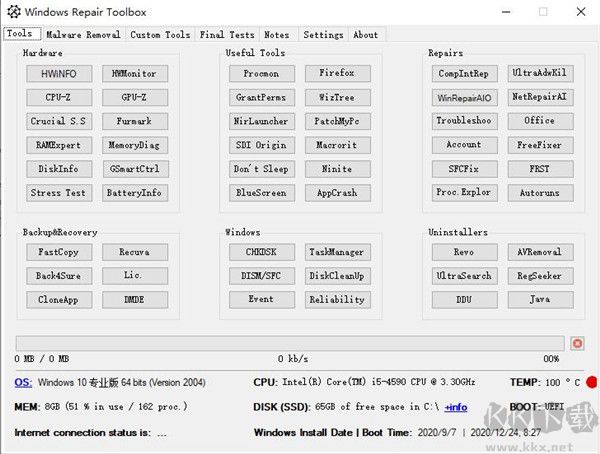
Task: Open Macrorit
Action: 338,145
